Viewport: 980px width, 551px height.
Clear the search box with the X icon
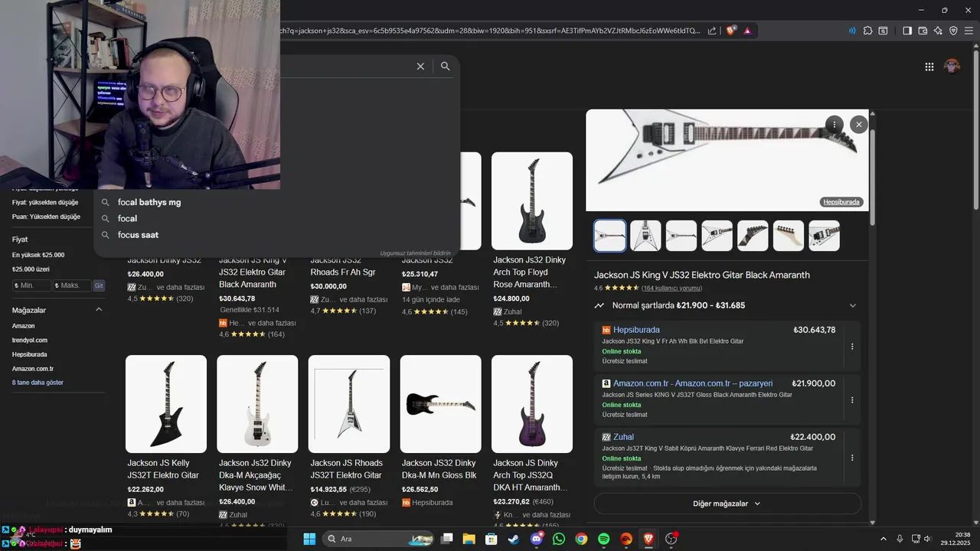[x=420, y=67]
